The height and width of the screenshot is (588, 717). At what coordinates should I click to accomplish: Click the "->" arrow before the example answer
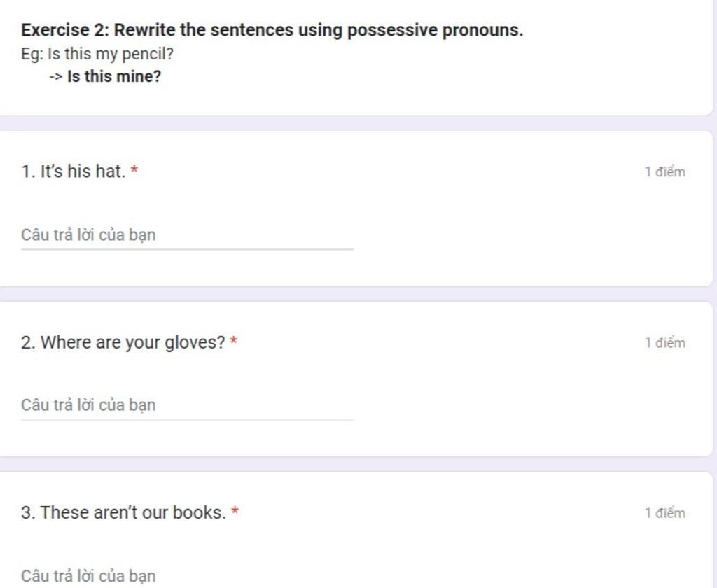[x=56, y=76]
